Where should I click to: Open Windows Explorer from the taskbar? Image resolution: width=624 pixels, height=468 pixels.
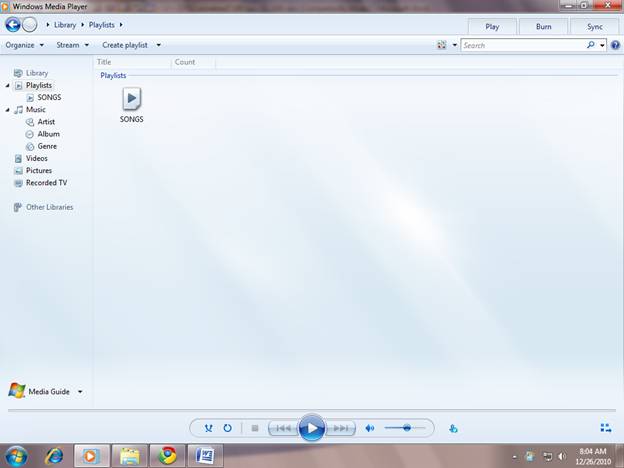click(x=130, y=456)
